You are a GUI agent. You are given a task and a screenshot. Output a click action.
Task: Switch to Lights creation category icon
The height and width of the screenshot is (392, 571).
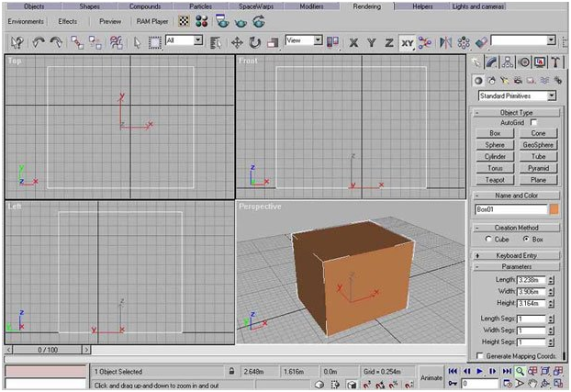click(504, 81)
